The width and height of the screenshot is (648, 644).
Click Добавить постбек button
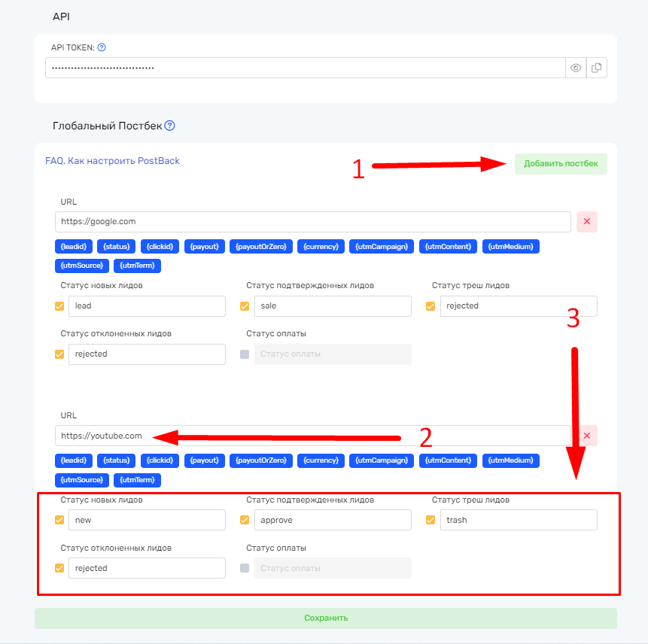pyautogui.click(x=561, y=164)
